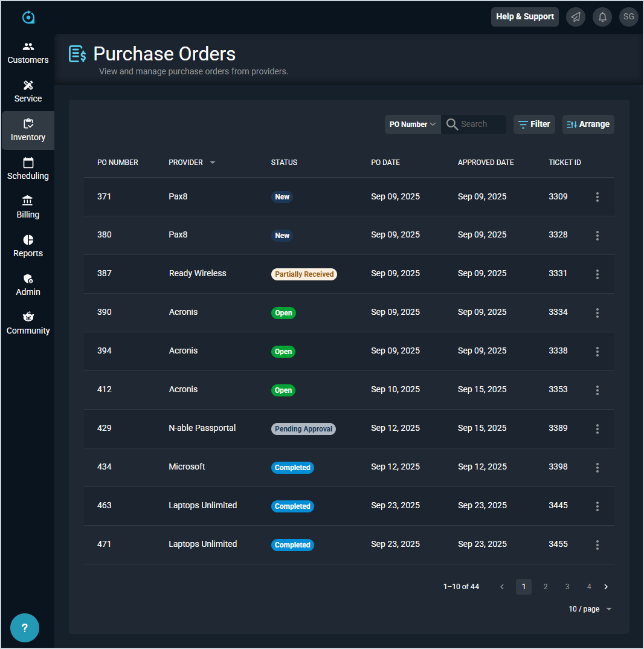Click Help & Support button

[525, 17]
